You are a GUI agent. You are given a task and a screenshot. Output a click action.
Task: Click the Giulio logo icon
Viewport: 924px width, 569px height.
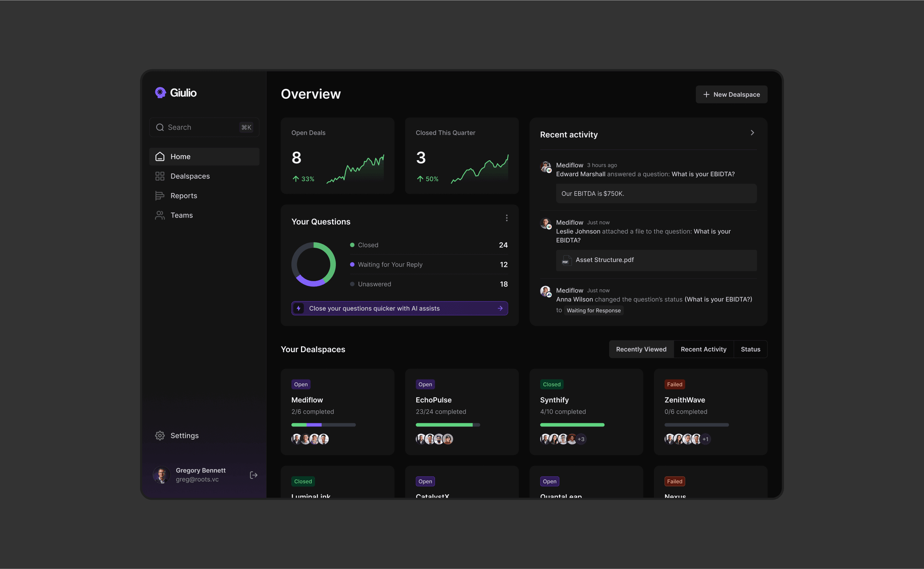(x=160, y=92)
